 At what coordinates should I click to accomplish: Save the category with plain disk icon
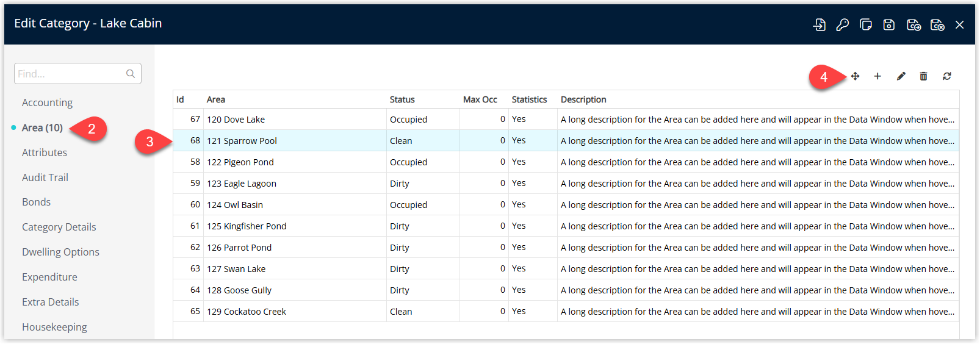[x=889, y=25]
